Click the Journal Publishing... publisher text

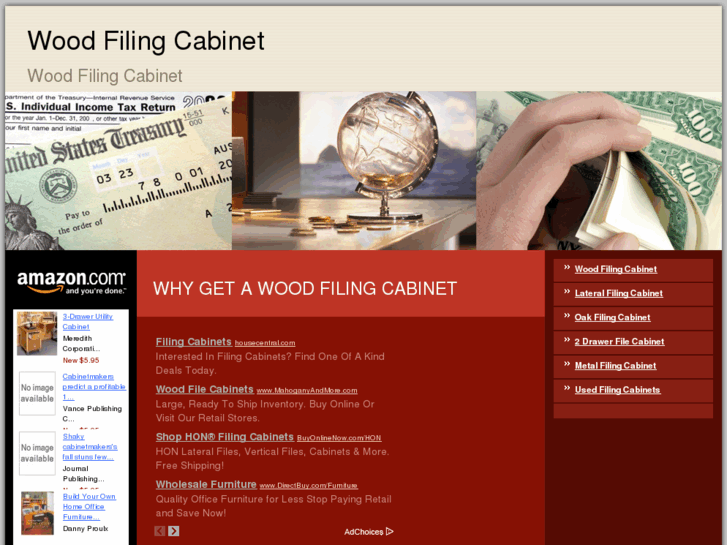coord(83,474)
